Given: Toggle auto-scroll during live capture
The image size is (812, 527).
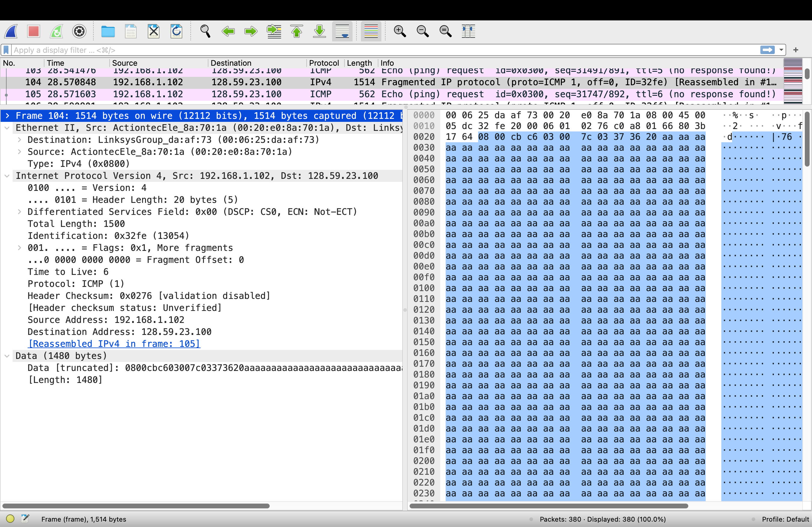Looking at the screenshot, I should pyautogui.click(x=342, y=31).
